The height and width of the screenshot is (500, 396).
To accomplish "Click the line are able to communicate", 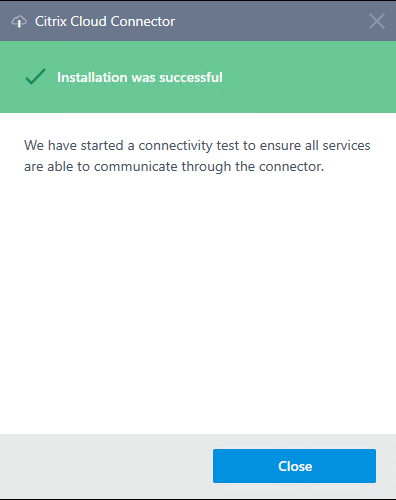I will 174,166.
